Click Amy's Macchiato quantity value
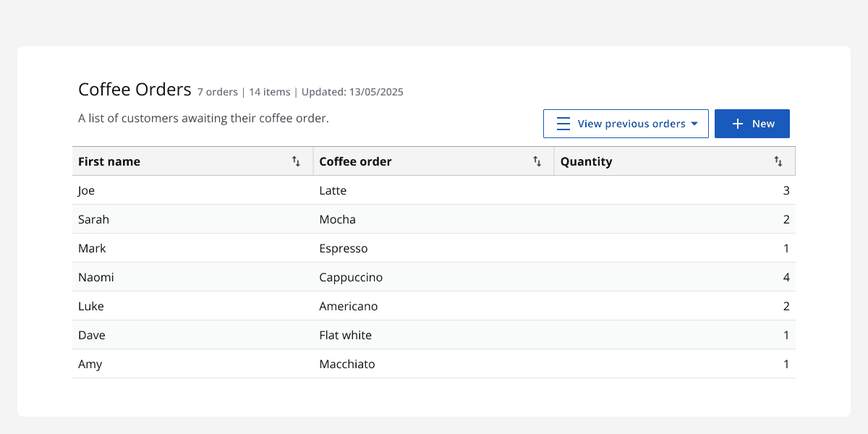The height and width of the screenshot is (434, 868). 786,364
